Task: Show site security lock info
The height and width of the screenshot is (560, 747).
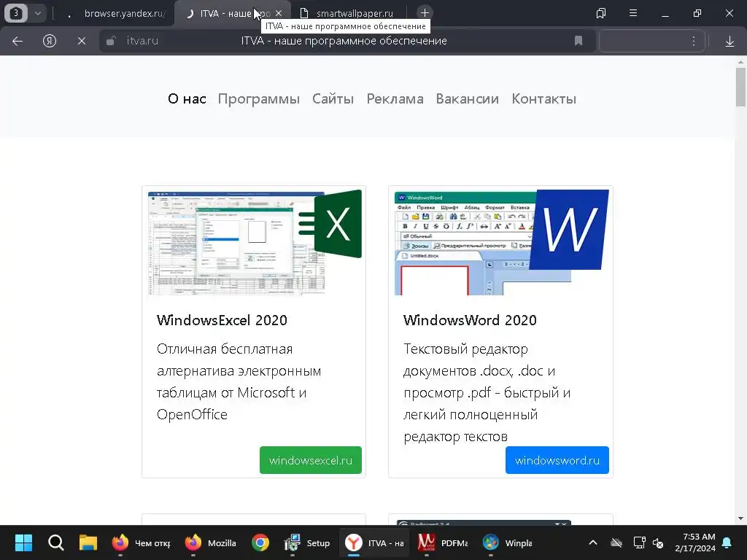Action: point(111,41)
